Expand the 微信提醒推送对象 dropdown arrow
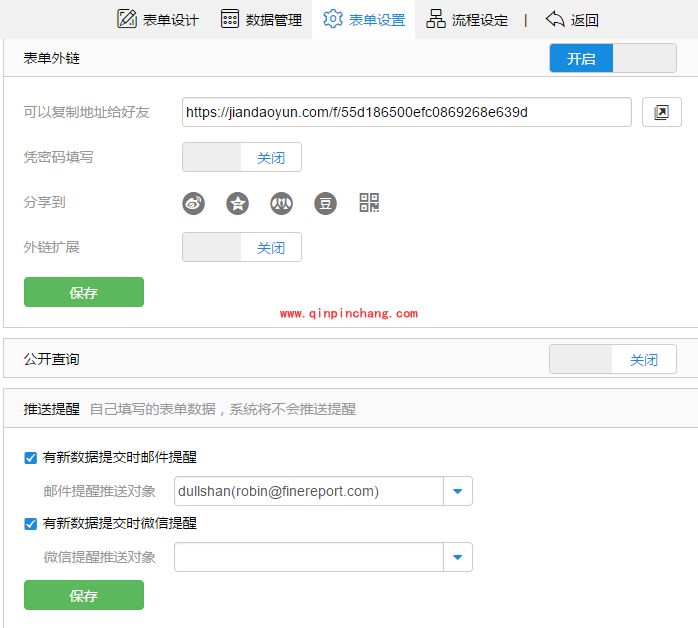 click(x=458, y=557)
